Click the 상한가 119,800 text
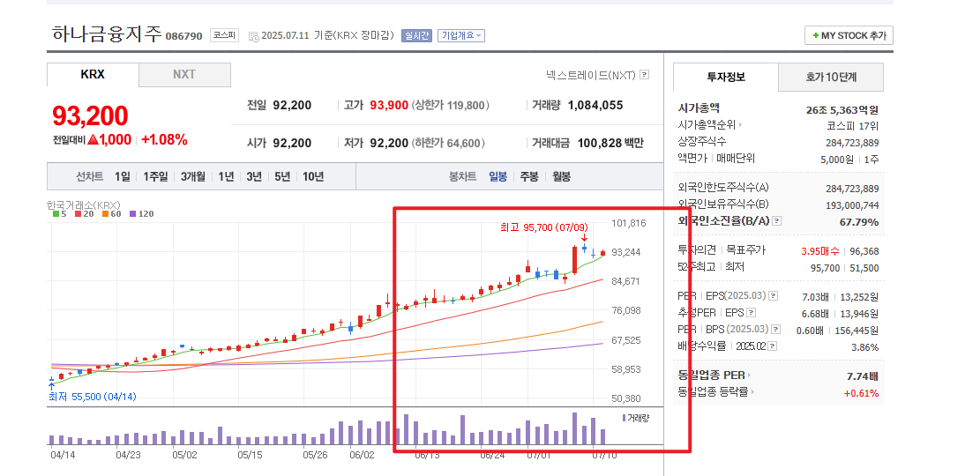 click(x=451, y=106)
